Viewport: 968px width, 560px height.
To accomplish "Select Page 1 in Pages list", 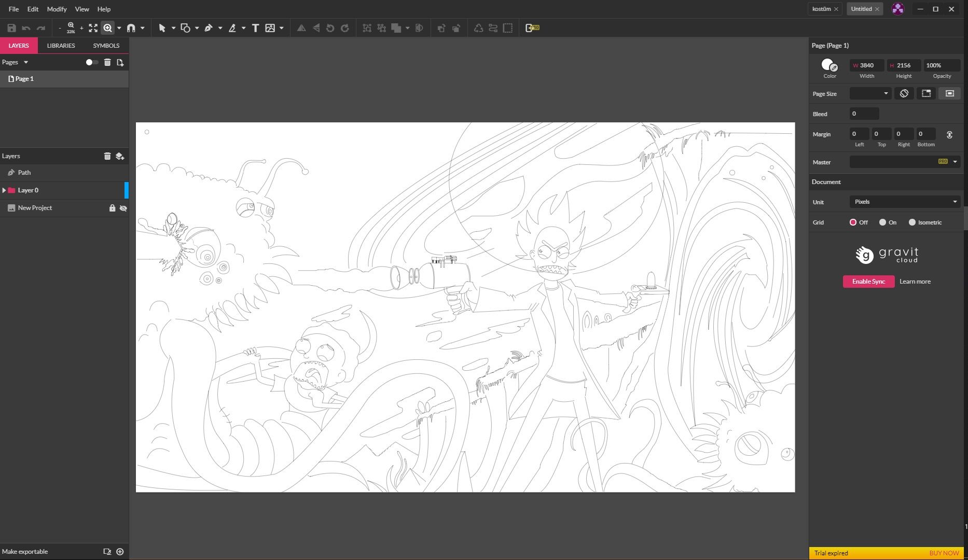I will 64,79.
